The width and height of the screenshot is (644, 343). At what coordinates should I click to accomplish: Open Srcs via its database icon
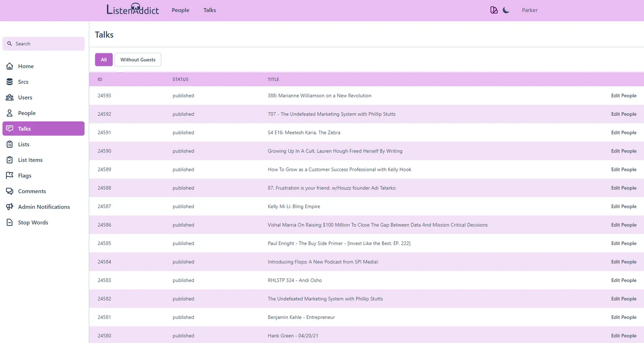click(9, 82)
